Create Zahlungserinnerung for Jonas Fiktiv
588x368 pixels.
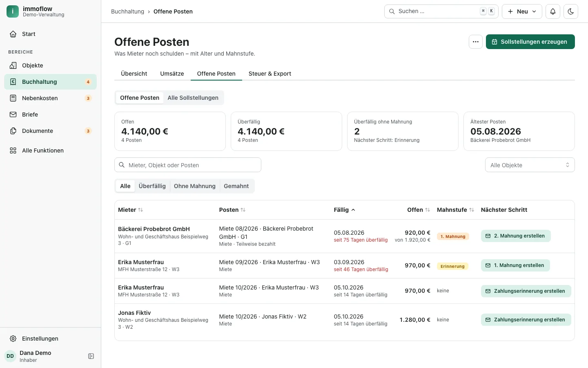tap(526, 320)
